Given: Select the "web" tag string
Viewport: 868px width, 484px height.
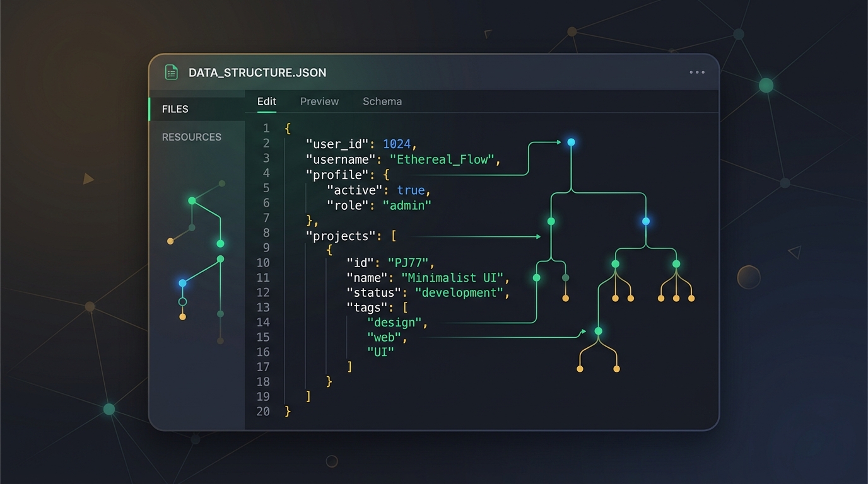Looking at the screenshot, I should tap(384, 337).
